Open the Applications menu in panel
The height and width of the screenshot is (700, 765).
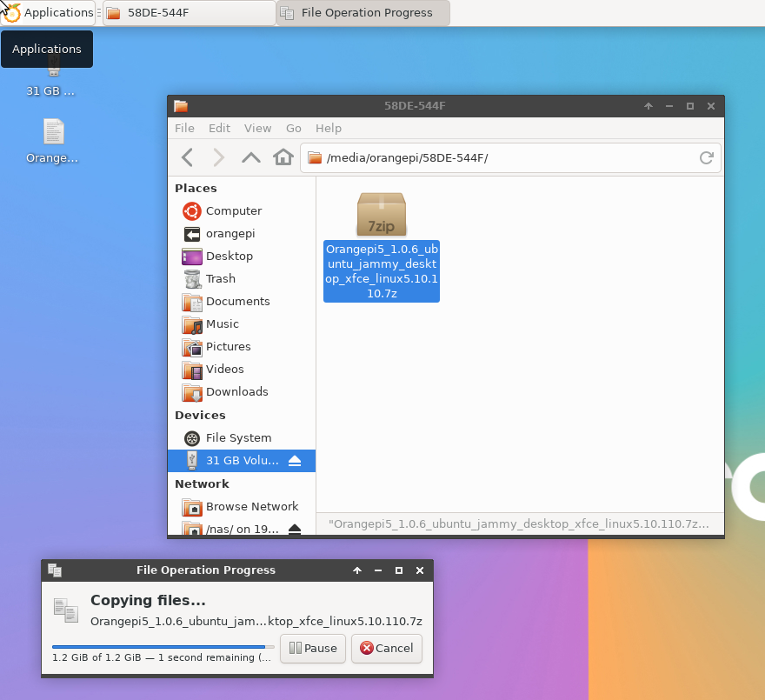(48, 13)
